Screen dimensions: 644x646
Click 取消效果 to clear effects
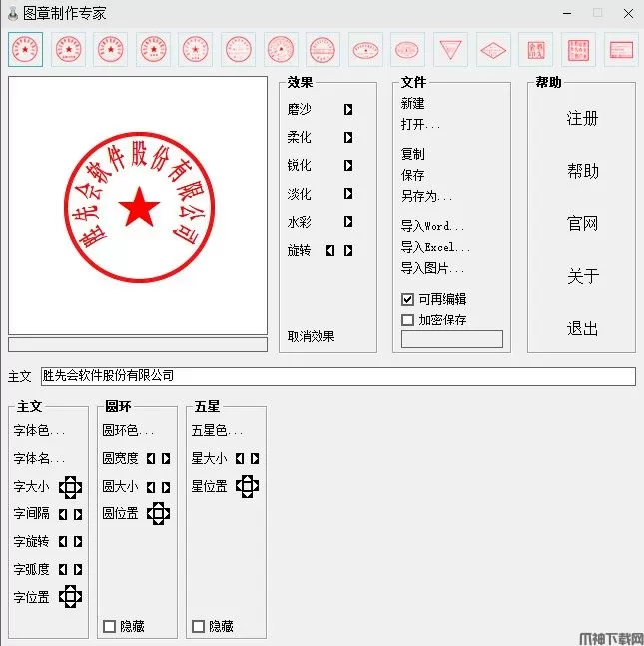(312, 337)
